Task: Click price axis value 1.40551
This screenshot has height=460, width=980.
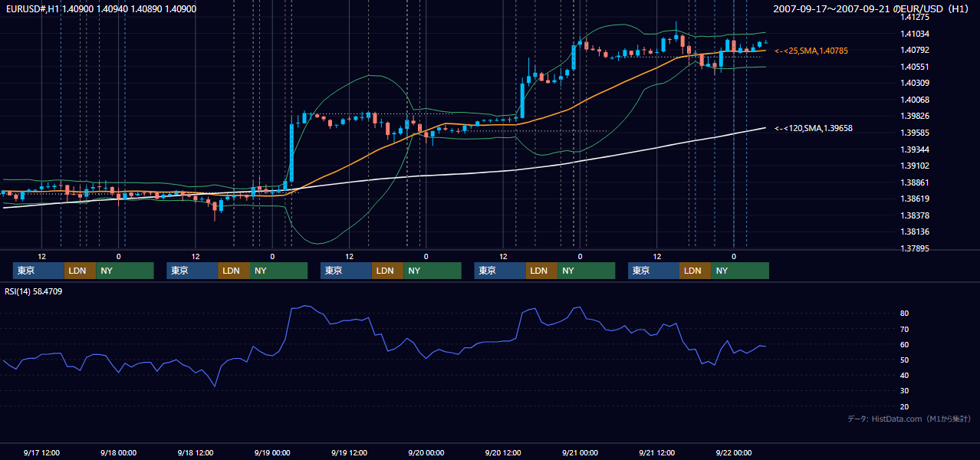Action: (915, 67)
